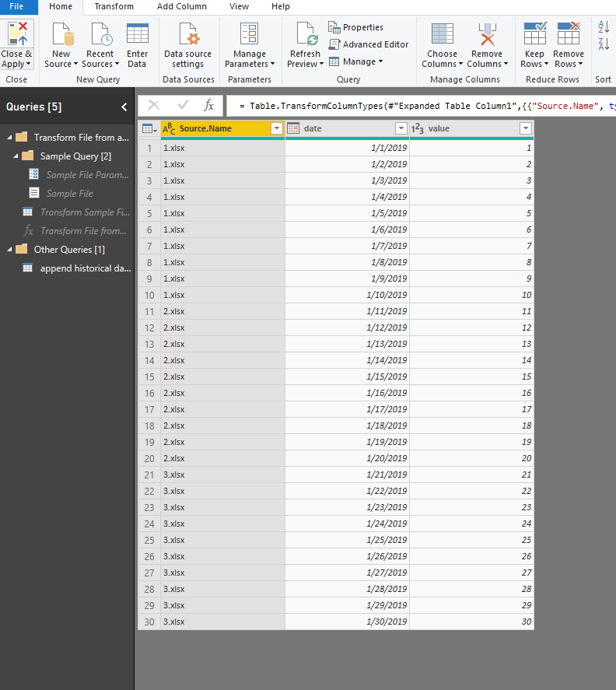Click Source.Name cell in row 30
The width and height of the screenshot is (616, 690).
point(222,622)
